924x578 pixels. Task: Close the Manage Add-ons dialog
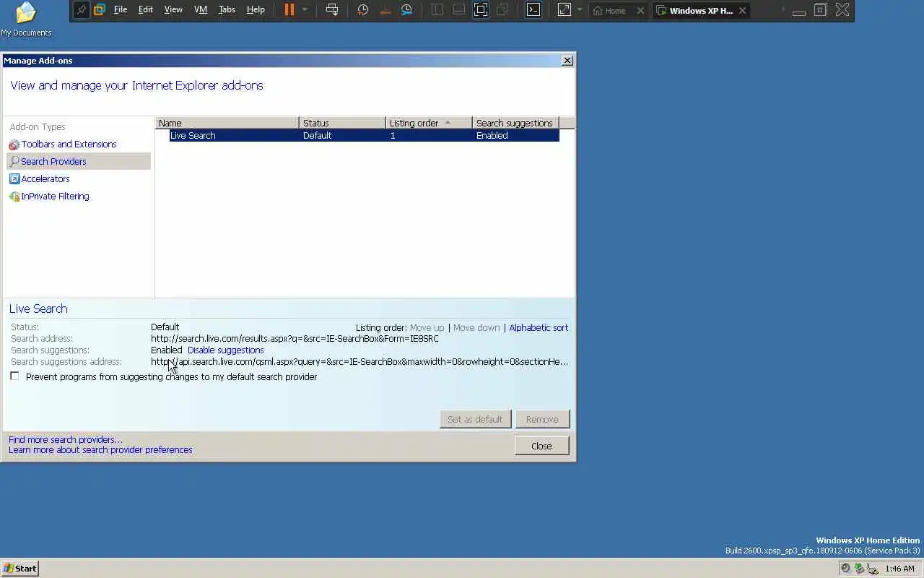pos(541,446)
